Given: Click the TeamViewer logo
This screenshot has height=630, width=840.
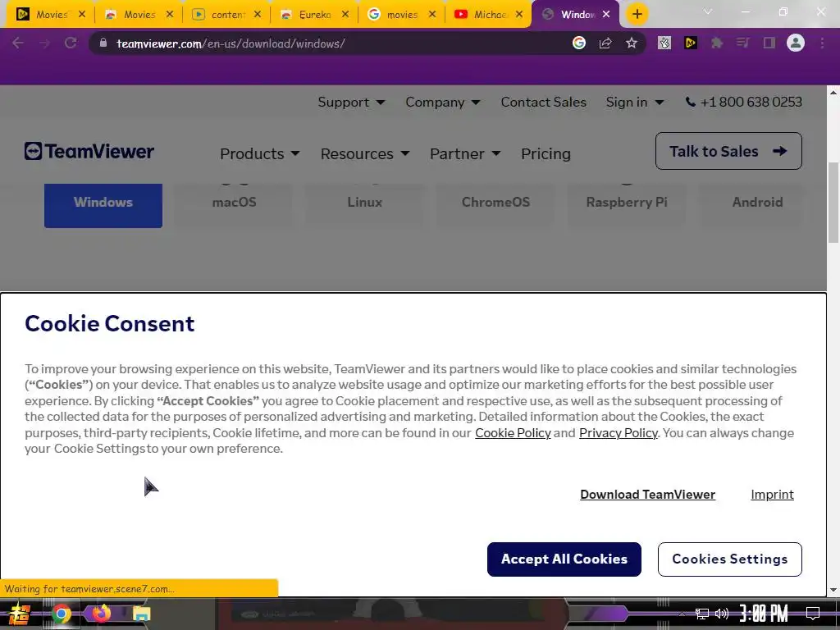Looking at the screenshot, I should (x=89, y=152).
